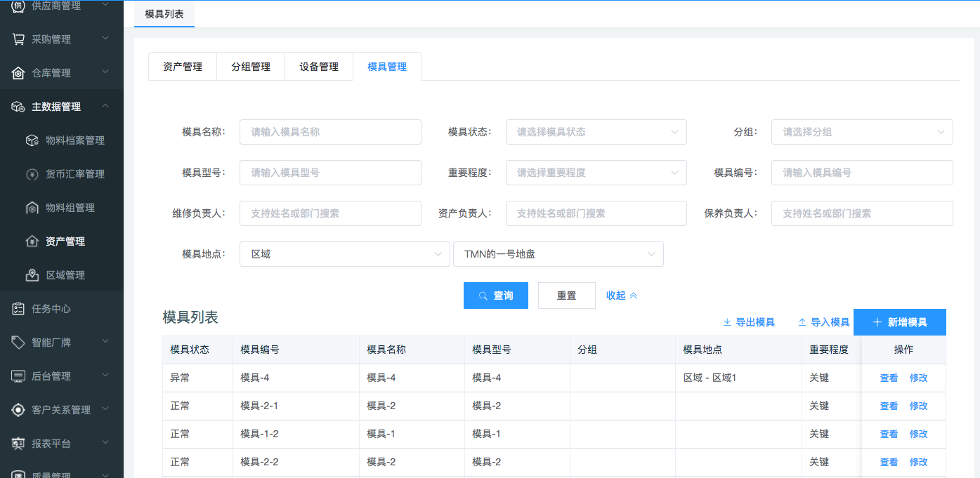Switch to the 设备管理 tab

(319, 67)
